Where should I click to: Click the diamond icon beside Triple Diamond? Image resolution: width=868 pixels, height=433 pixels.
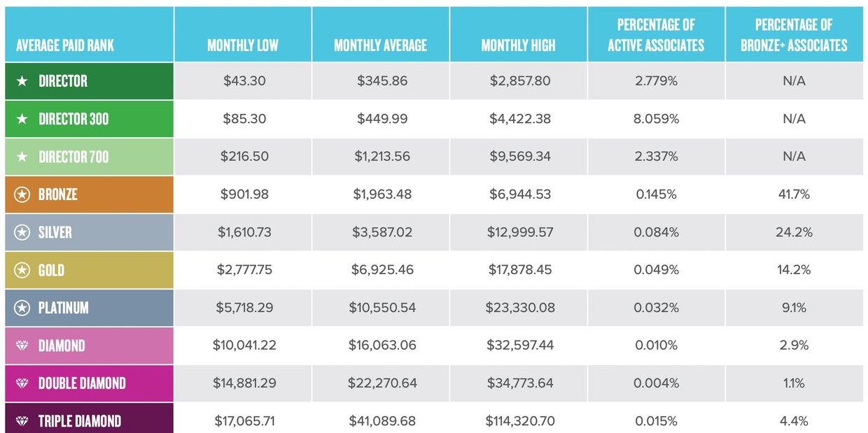pyautogui.click(x=22, y=421)
